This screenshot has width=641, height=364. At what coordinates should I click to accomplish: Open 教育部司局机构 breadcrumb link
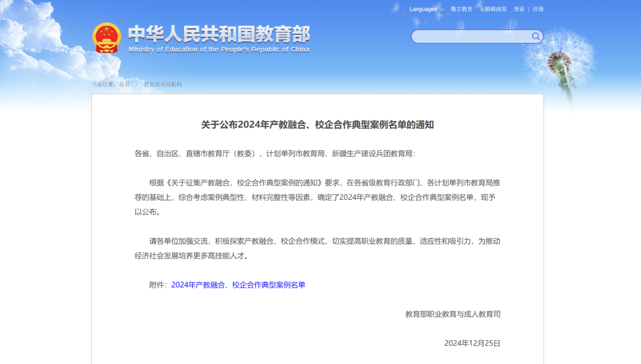click(x=163, y=85)
